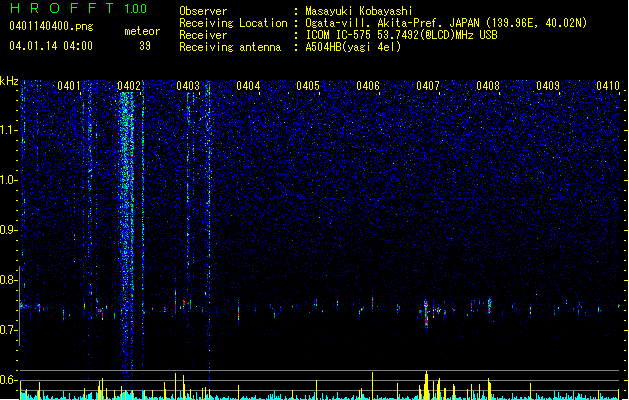This screenshot has width=629, height=400.
Task: Click the tallest yellow amplitude spike under 0407
Action: pyautogui.click(x=426, y=385)
